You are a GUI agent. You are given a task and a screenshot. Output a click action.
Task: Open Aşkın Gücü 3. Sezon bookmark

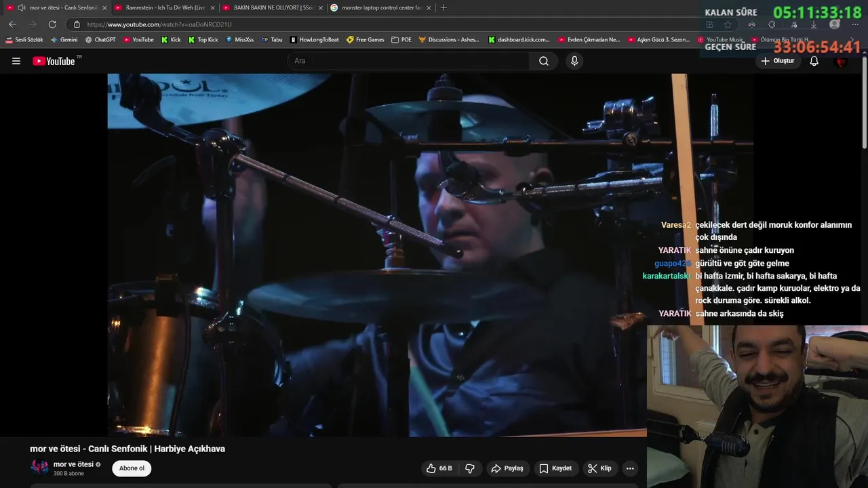(659, 40)
